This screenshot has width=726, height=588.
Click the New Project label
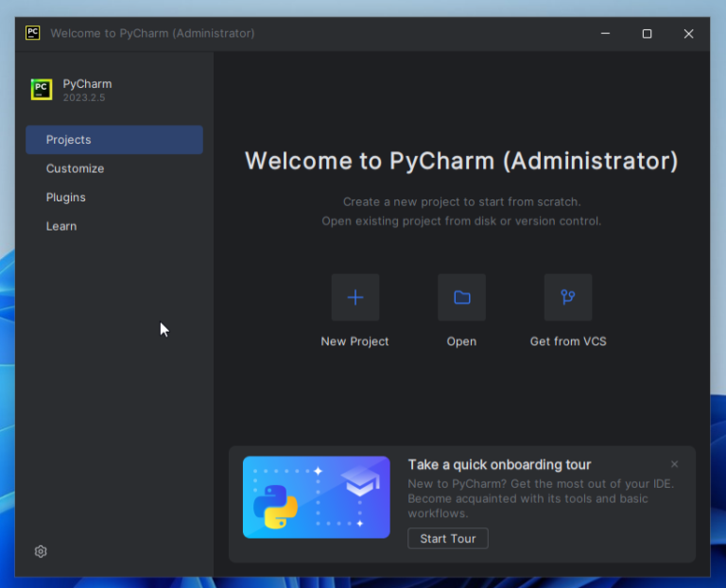(x=354, y=341)
